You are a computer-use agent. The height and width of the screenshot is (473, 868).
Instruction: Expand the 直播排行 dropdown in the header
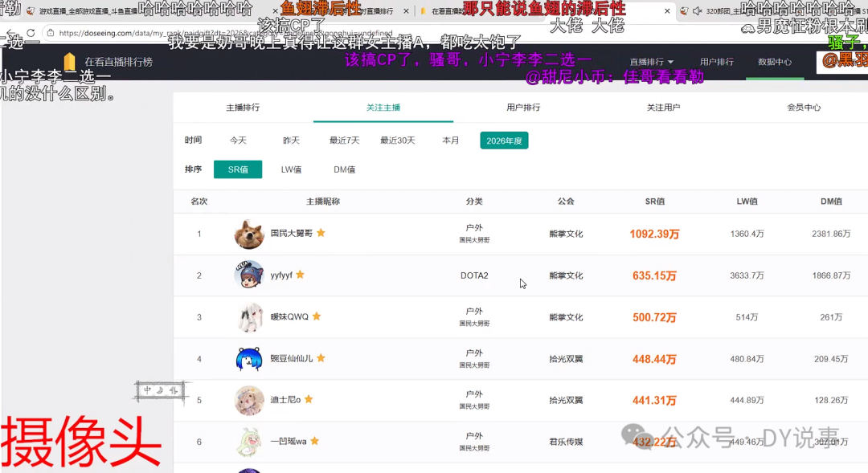(x=651, y=62)
